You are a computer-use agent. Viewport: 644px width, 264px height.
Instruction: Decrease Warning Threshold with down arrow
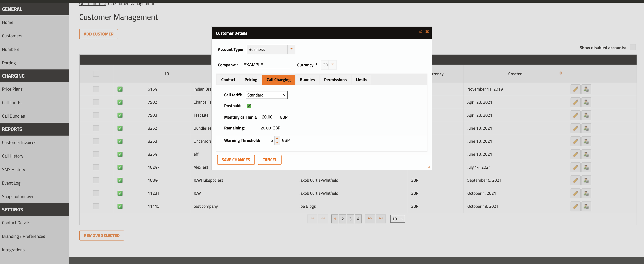coord(277,142)
